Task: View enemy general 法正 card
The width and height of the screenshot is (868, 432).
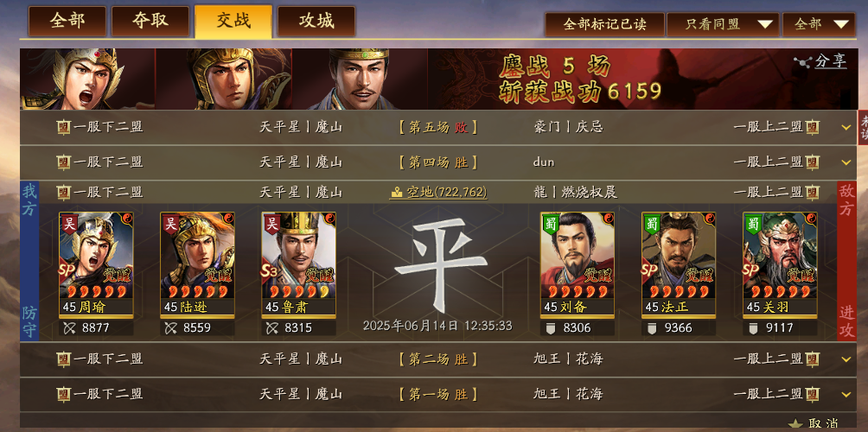Action: click(x=679, y=265)
